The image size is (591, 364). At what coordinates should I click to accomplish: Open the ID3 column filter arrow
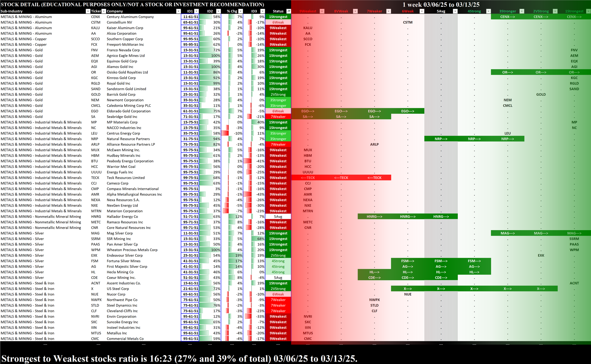click(x=262, y=11)
